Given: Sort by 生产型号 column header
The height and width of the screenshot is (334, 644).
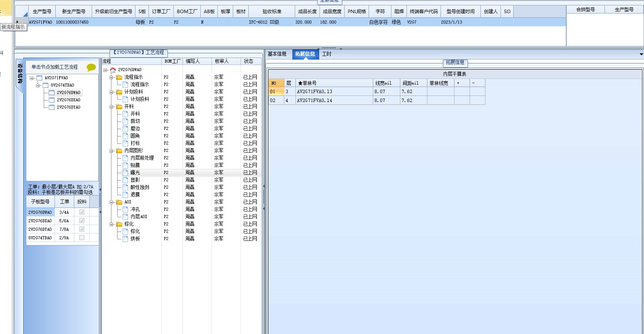Looking at the screenshot, I should 42,12.
